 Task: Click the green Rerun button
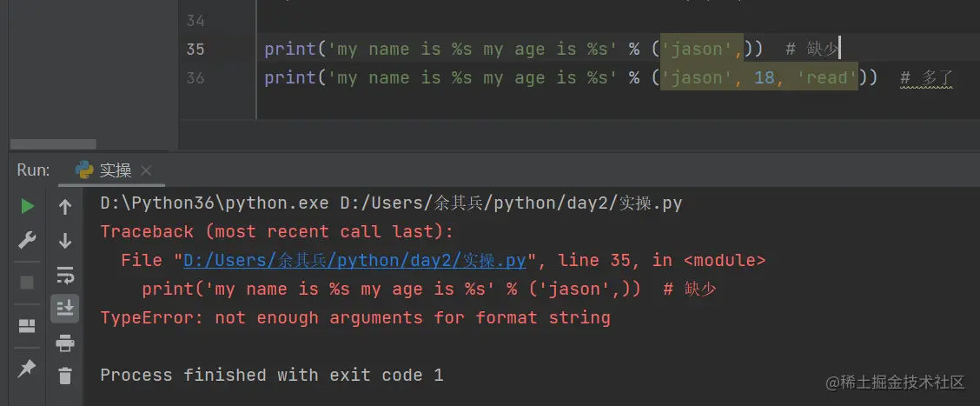click(x=27, y=206)
